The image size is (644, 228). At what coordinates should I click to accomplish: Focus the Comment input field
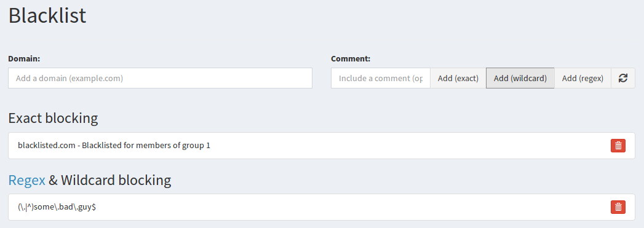[381, 78]
